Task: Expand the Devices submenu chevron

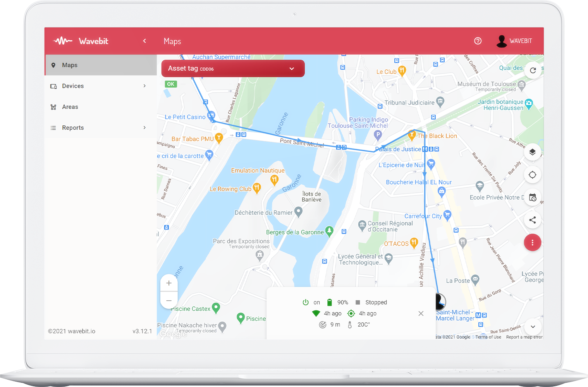Action: 144,86
